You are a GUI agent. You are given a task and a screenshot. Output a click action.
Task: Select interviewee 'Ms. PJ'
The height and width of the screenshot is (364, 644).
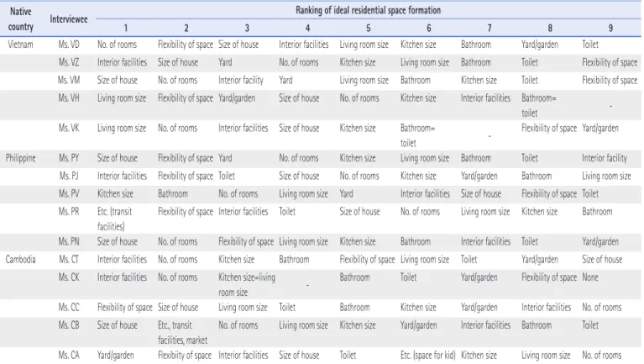pos(69,176)
